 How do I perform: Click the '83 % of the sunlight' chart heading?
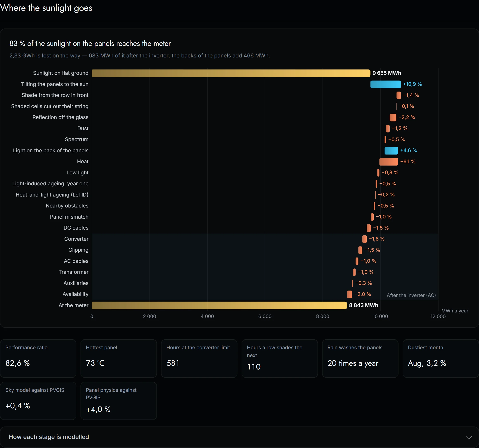point(90,44)
